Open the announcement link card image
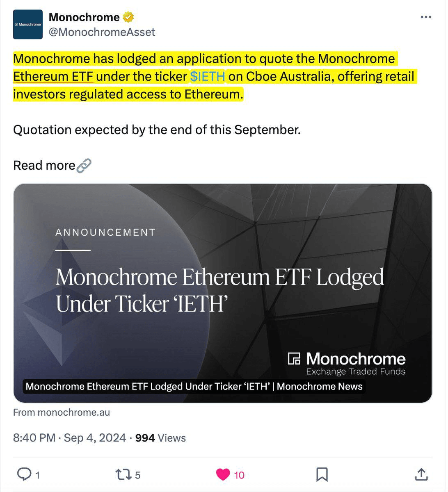 point(223,293)
